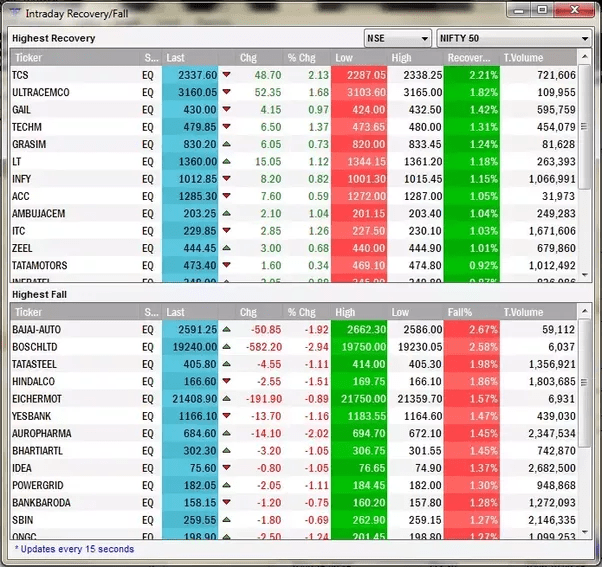Click the down arrow icon for IDEA
The height and width of the screenshot is (567, 602).
pos(227,468)
